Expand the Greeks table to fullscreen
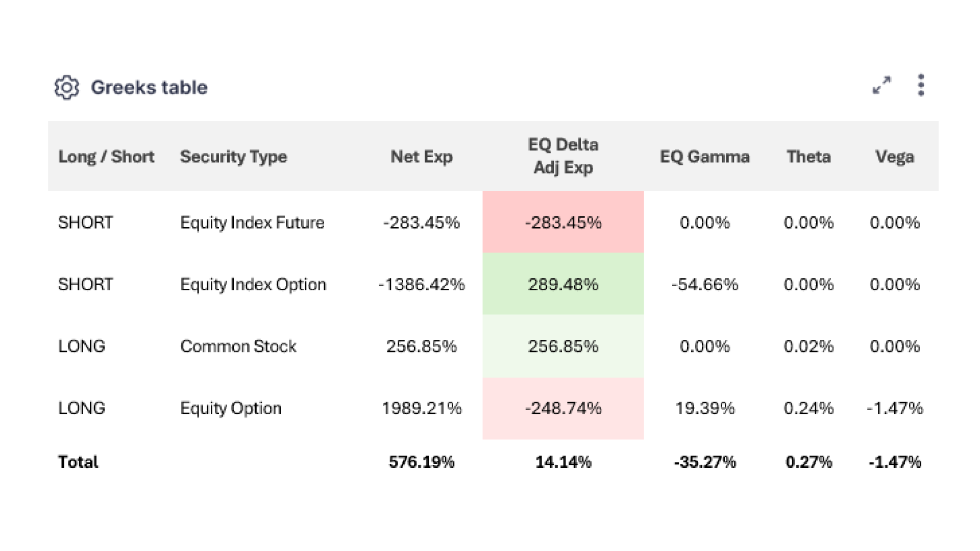Viewport: 980px width, 551px height. [x=881, y=85]
